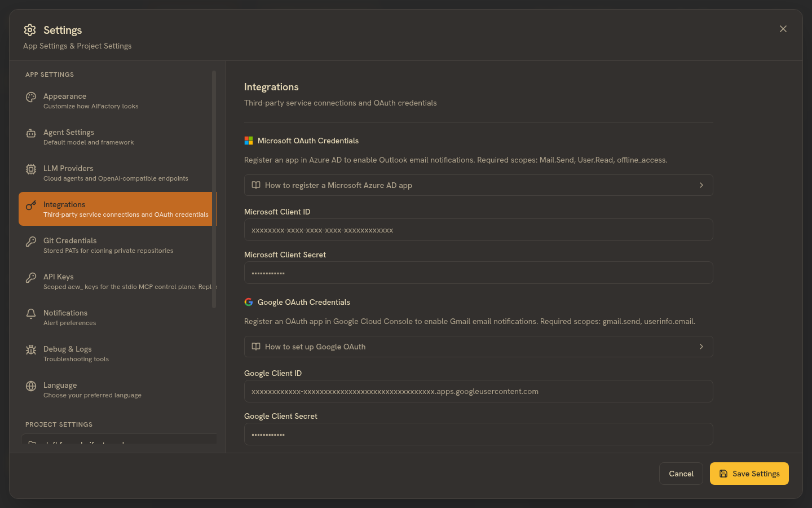Focus the Microsoft Client Secret field
Viewport: 812px width, 508px height.
[x=479, y=273]
